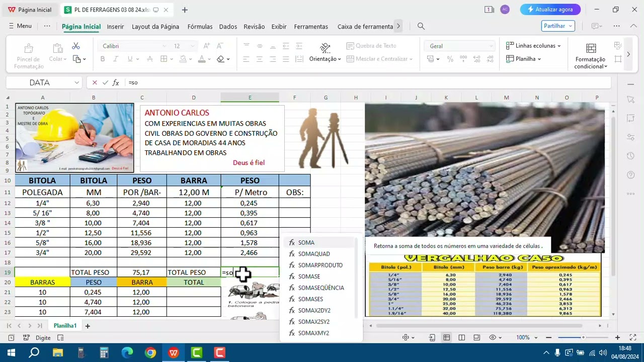The width and height of the screenshot is (644, 362).
Task: Open the Calculator from the taskbar
Action: click(104, 352)
